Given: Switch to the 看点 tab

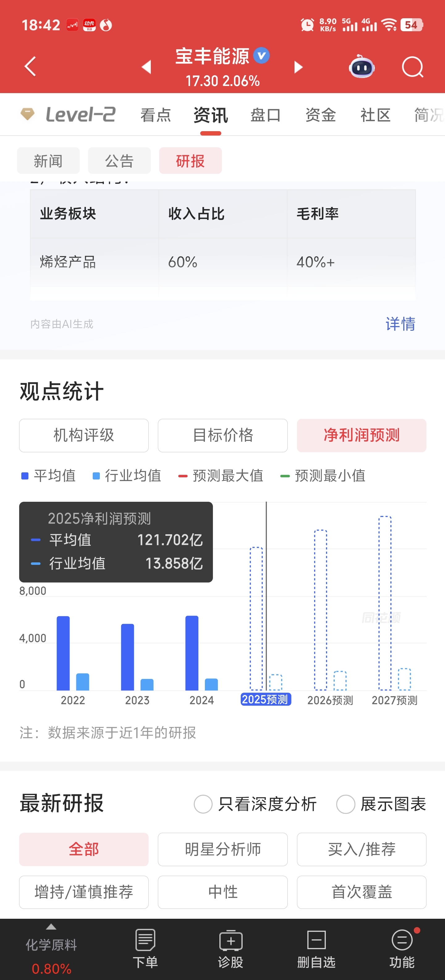Looking at the screenshot, I should coord(156,115).
